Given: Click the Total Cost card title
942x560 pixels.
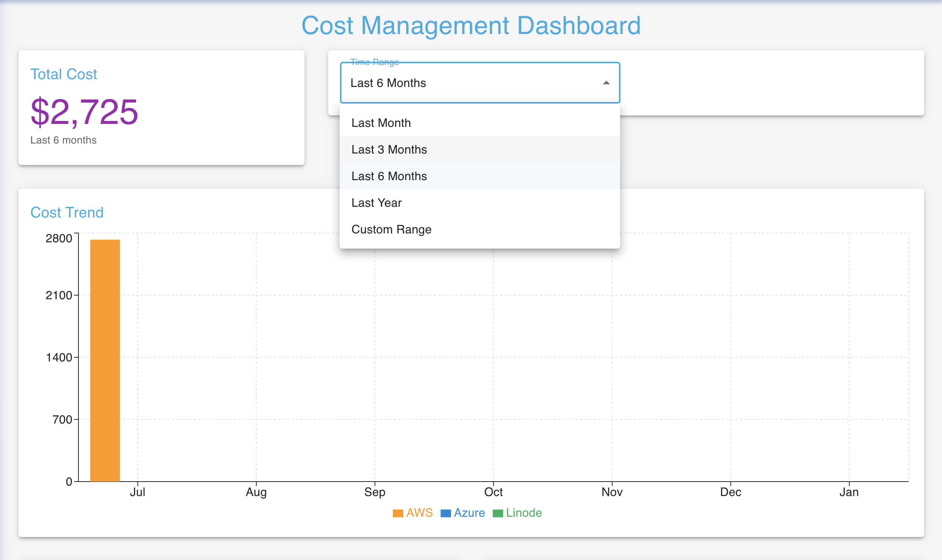Looking at the screenshot, I should [x=63, y=74].
